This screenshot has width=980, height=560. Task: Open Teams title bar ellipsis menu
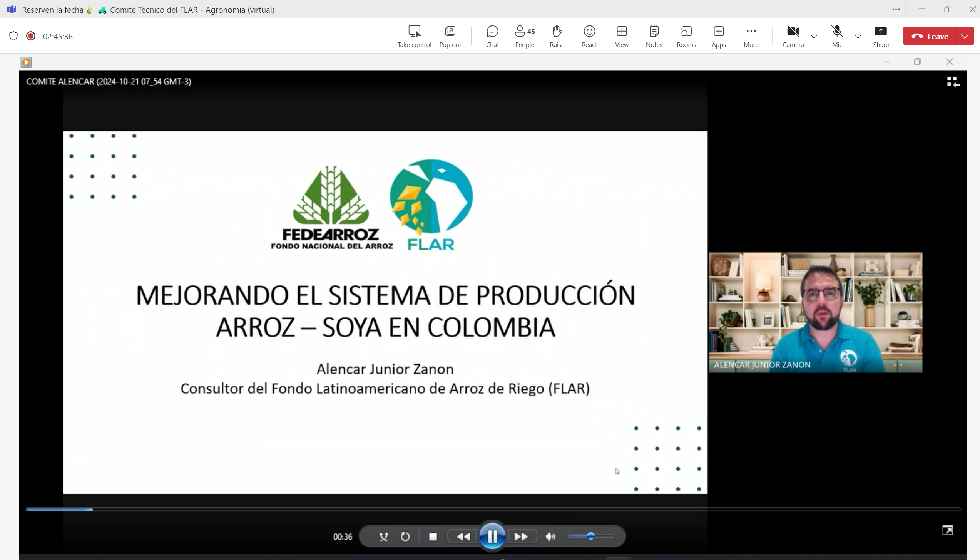click(896, 9)
